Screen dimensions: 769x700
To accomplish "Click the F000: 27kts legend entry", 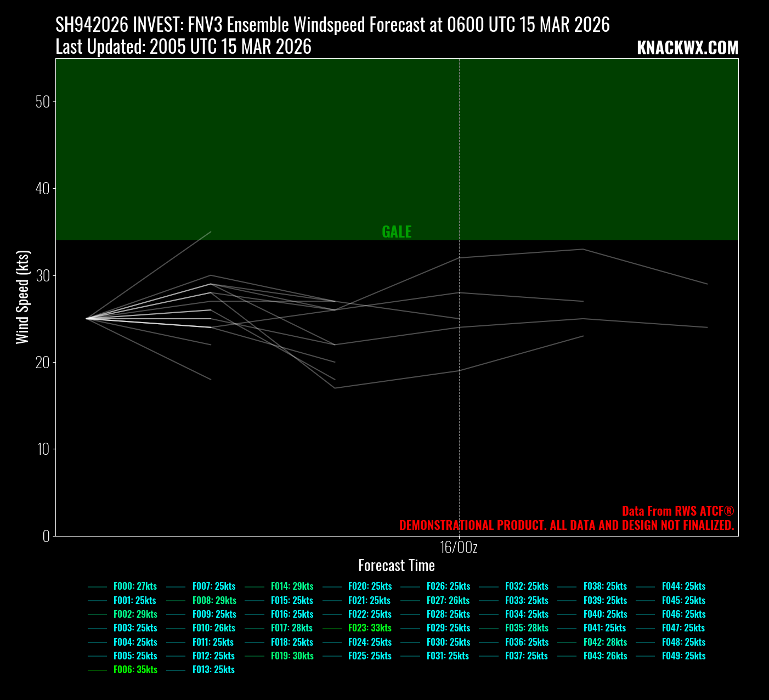I will 135,586.
